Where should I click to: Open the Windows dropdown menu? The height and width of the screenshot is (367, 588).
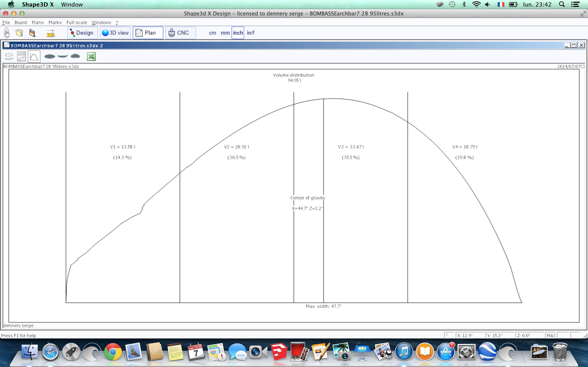(101, 22)
